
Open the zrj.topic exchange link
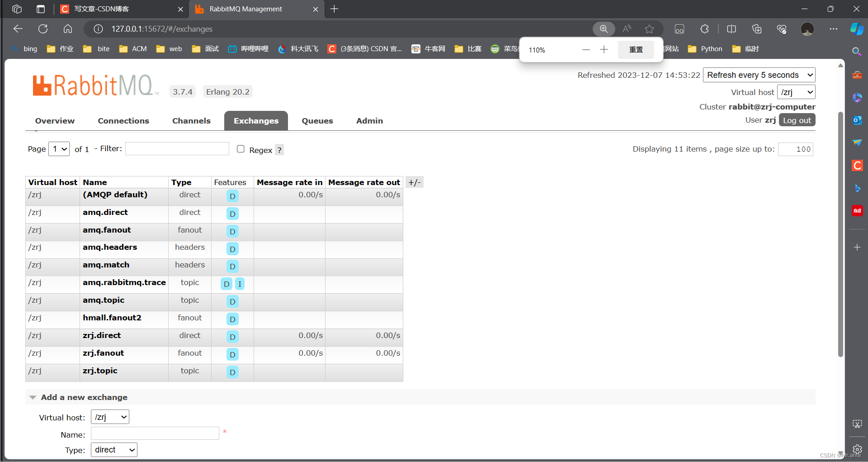pos(100,371)
